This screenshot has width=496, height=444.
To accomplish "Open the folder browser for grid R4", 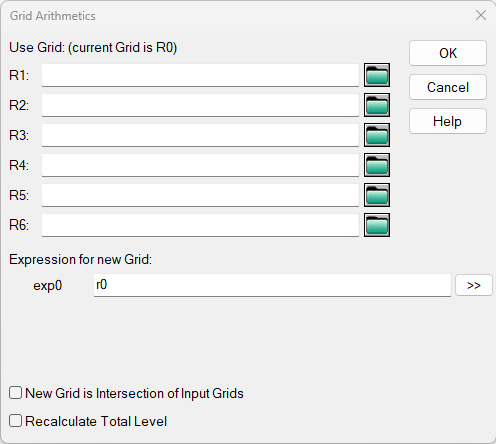I will pos(377,165).
